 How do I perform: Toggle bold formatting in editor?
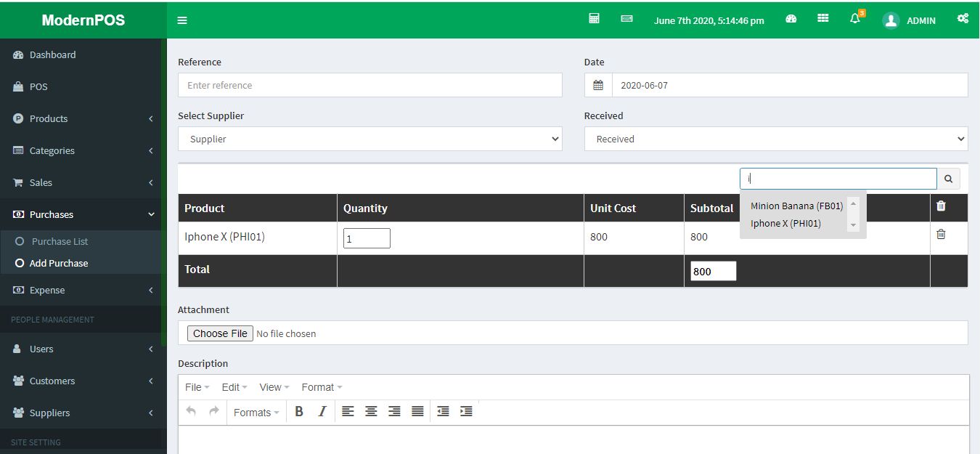pyautogui.click(x=299, y=411)
